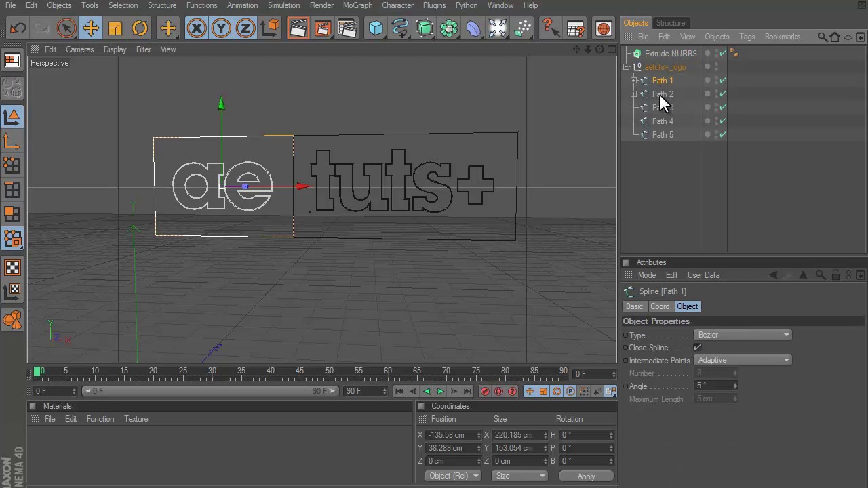Click Size Y value field
This screenshot has width=868, height=488.
click(x=519, y=448)
